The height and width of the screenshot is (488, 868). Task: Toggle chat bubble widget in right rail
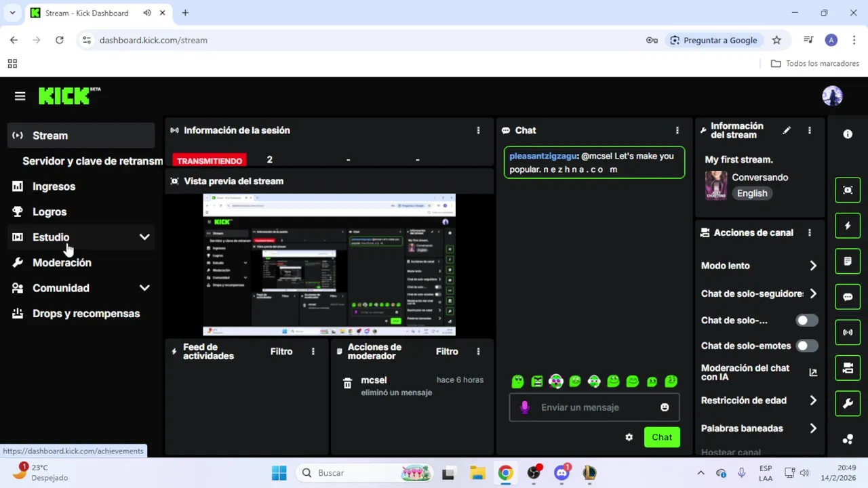coord(848,297)
